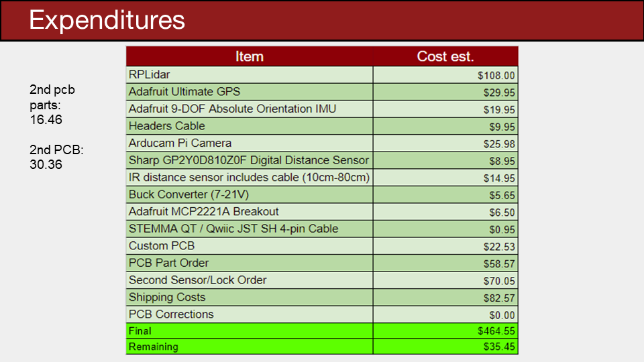Select the Remaining $35.45 cell
This screenshot has height=362, width=644.
[x=445, y=347]
